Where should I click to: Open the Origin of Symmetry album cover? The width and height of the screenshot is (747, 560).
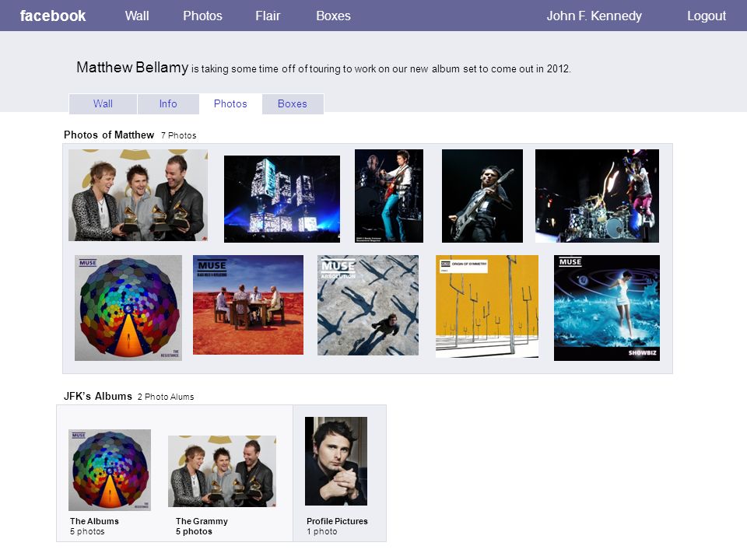tap(487, 306)
